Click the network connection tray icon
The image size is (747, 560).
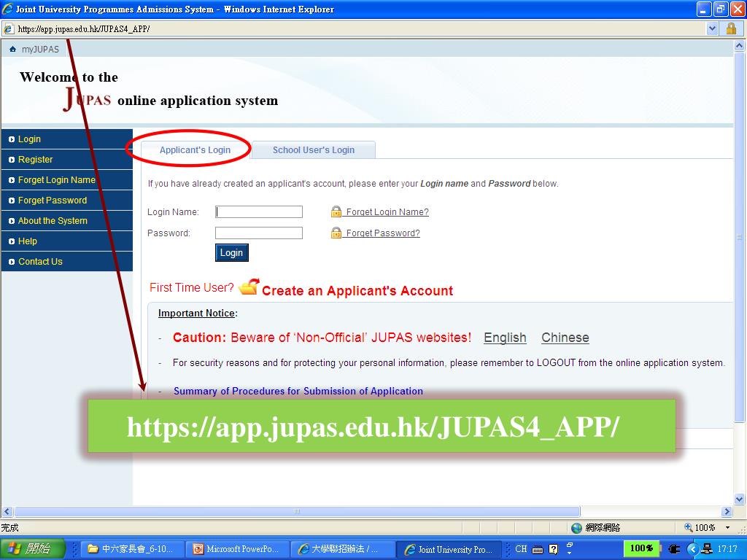708,549
